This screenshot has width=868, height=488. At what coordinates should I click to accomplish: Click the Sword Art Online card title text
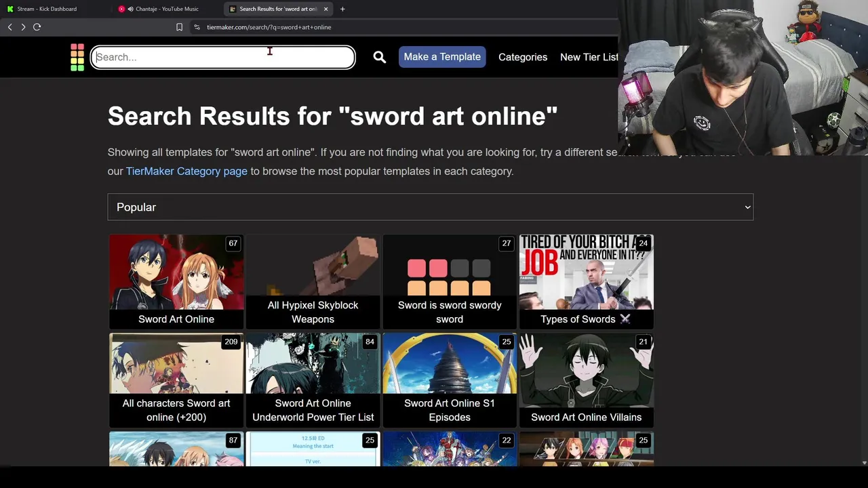tap(176, 319)
